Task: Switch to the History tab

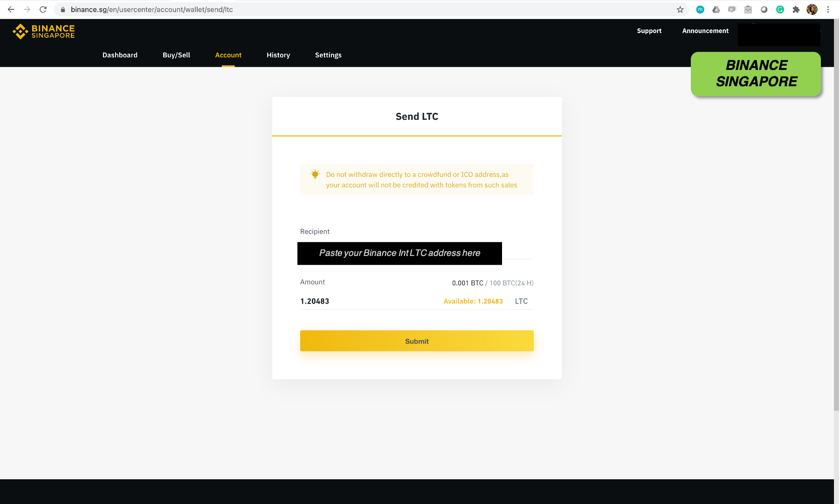Action: (x=278, y=55)
